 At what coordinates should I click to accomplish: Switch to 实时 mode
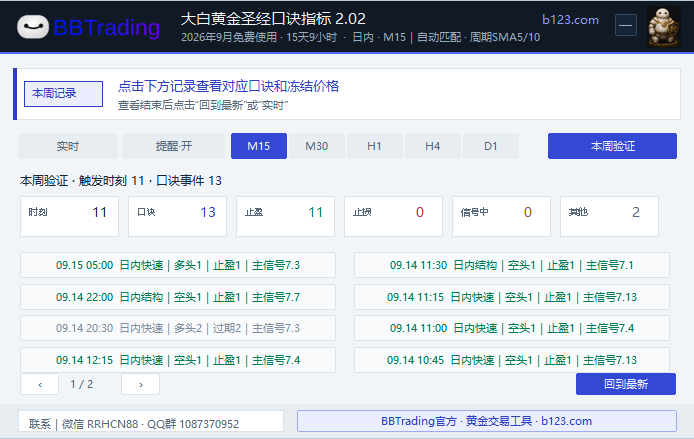tap(68, 146)
